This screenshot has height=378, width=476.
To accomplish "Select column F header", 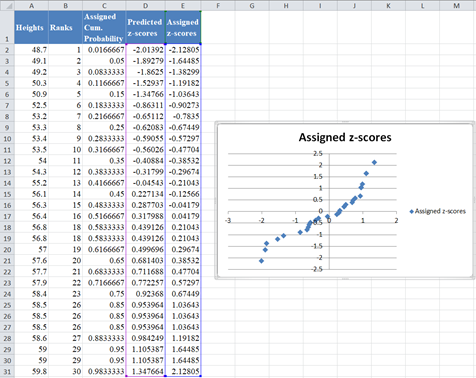I will 218,5.
